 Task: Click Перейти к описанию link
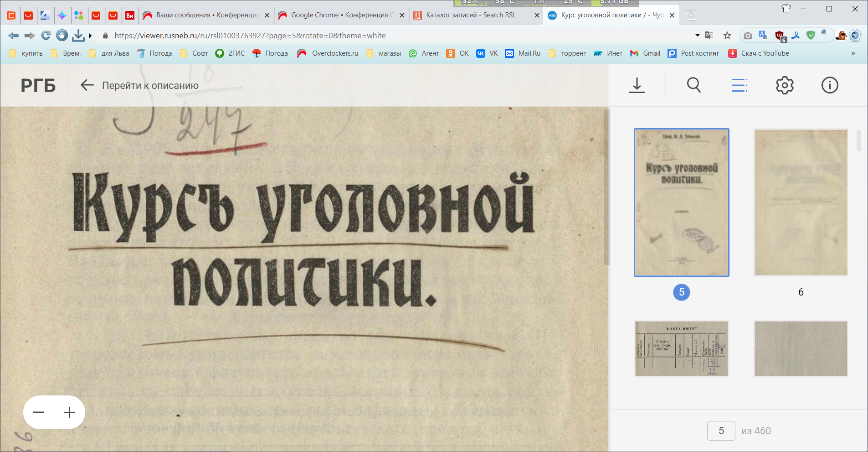(150, 85)
